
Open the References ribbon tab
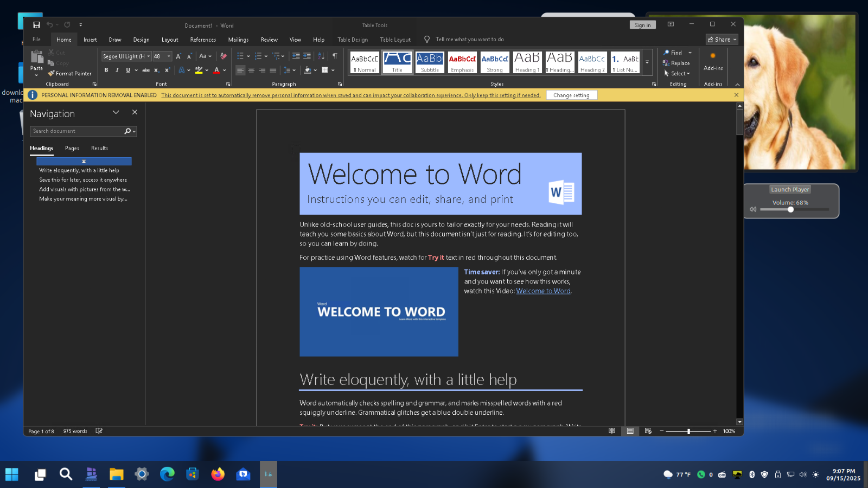(203, 40)
